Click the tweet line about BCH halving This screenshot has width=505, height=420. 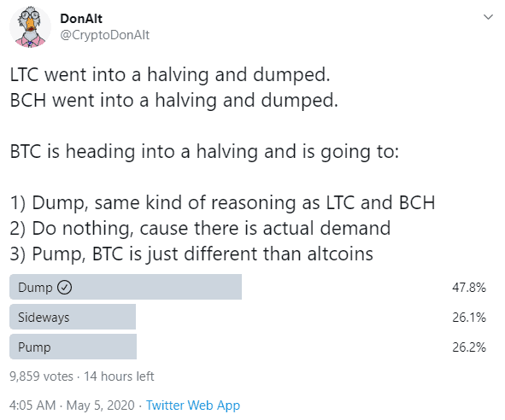tap(174, 101)
